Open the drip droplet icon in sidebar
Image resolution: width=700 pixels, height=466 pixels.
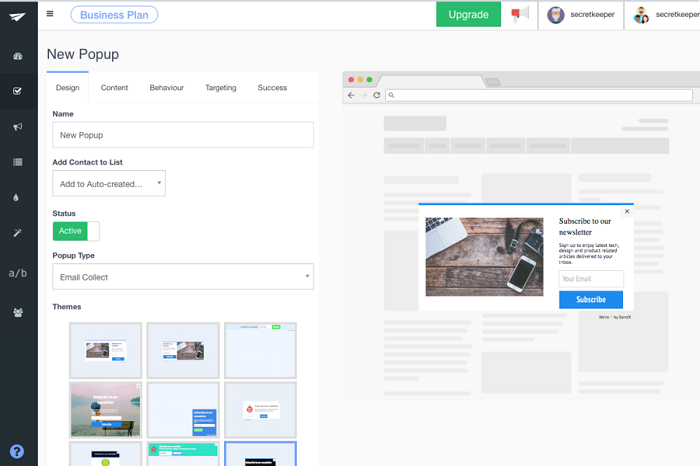pyautogui.click(x=16, y=197)
